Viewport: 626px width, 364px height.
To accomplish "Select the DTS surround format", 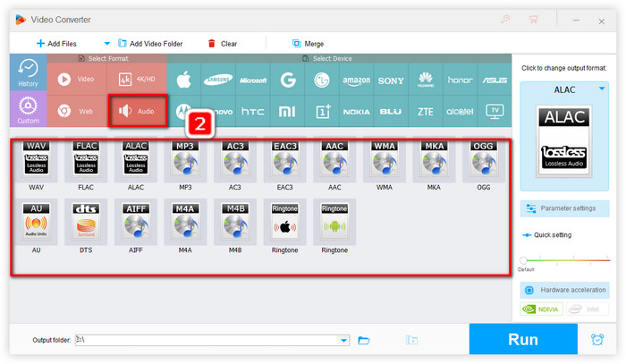I will click(x=86, y=222).
